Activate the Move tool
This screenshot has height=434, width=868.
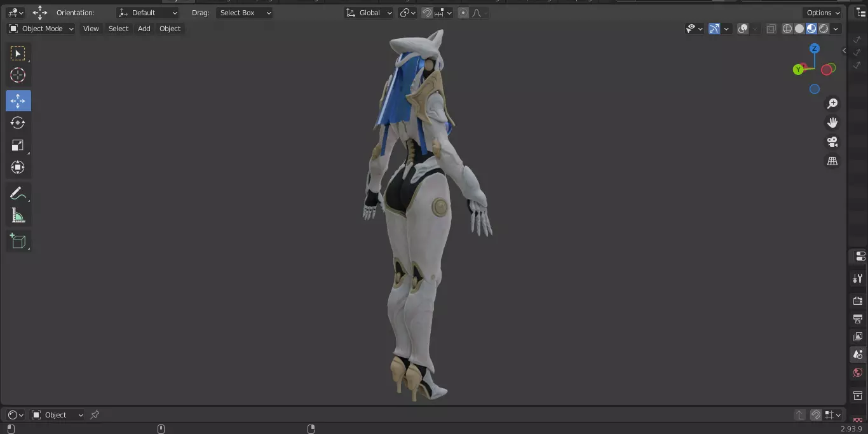[18, 101]
